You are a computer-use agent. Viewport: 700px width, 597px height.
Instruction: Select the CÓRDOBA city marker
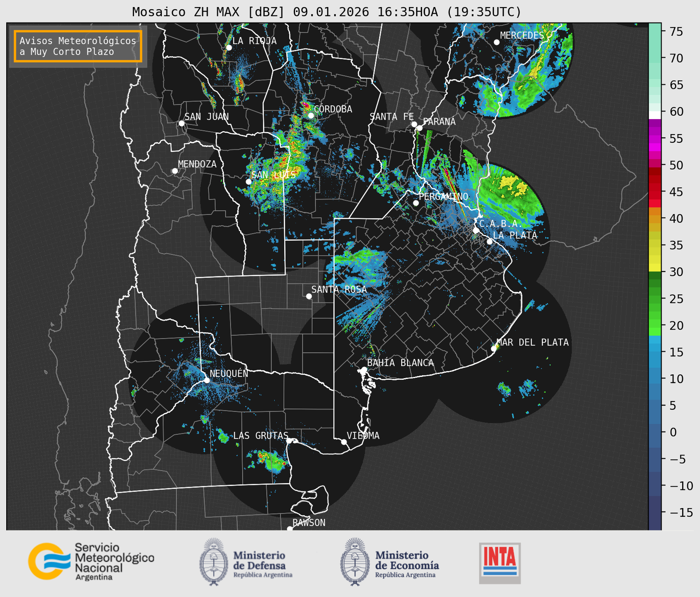pyautogui.click(x=311, y=115)
